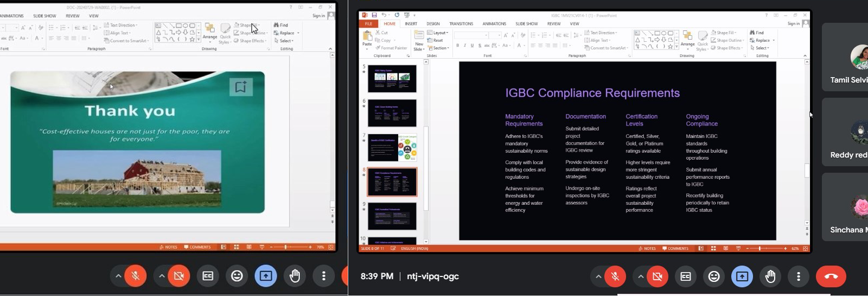Turn on camera in right Meet window
Viewport: 868px width, 296px height.
point(657,276)
